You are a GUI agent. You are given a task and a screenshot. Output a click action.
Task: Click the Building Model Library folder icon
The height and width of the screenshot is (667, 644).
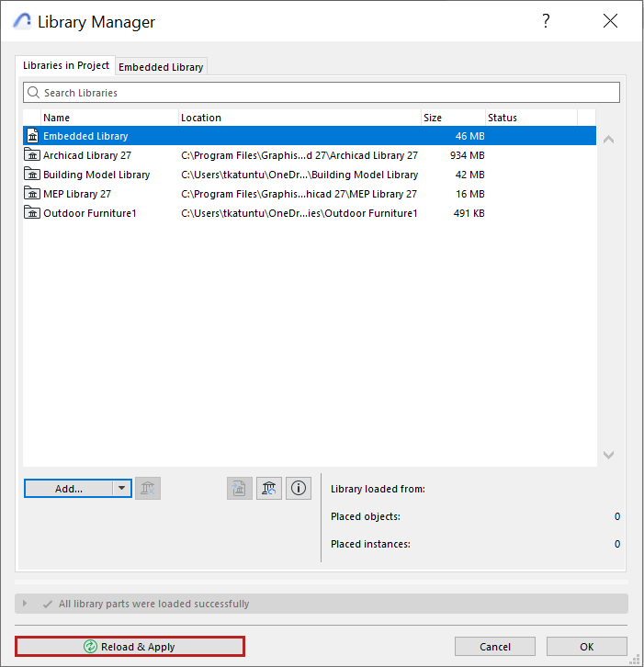(x=32, y=174)
